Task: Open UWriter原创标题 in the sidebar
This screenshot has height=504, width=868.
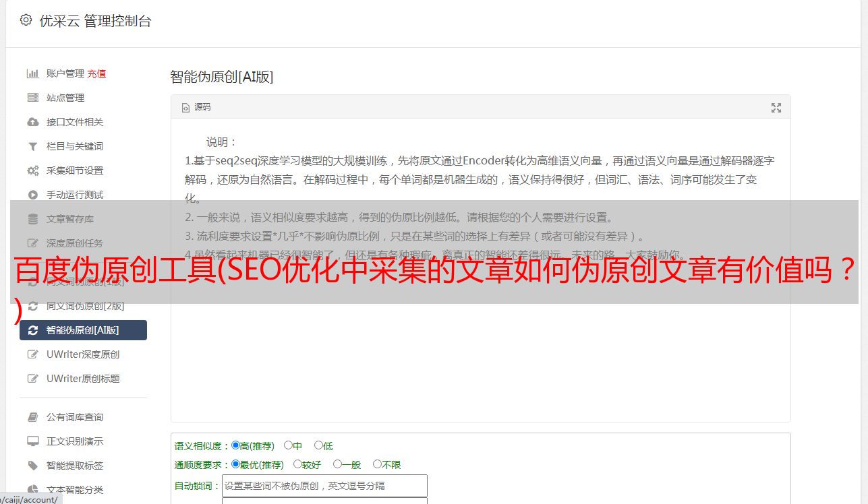Action: click(83, 379)
